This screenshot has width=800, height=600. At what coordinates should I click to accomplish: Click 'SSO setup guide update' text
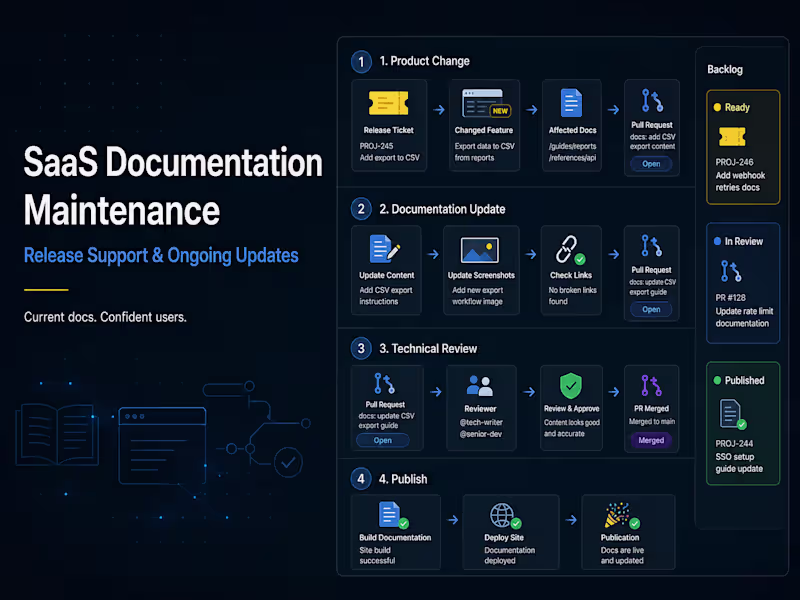point(739,463)
